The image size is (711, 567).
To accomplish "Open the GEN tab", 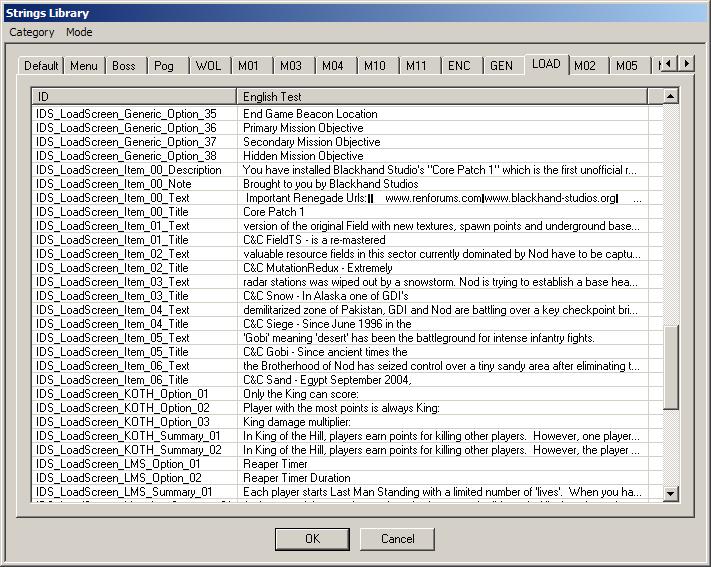I will pyautogui.click(x=501, y=66).
